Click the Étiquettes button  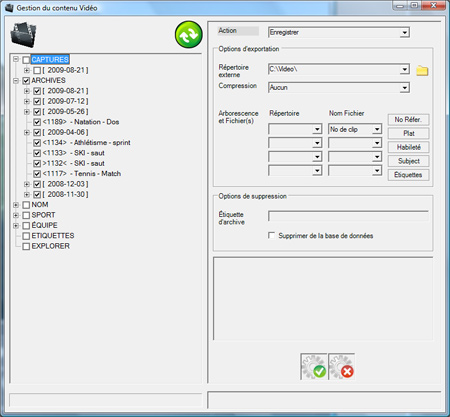click(x=408, y=175)
